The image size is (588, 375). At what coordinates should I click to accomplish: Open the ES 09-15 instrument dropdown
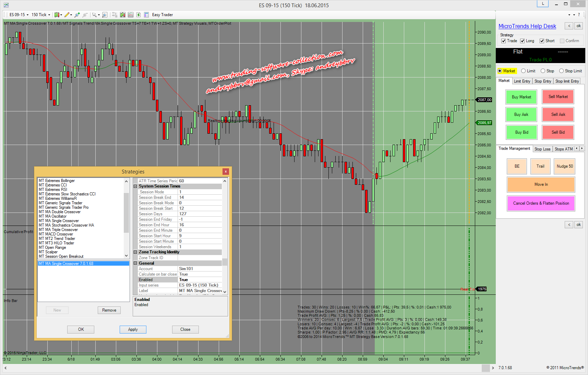19,15
